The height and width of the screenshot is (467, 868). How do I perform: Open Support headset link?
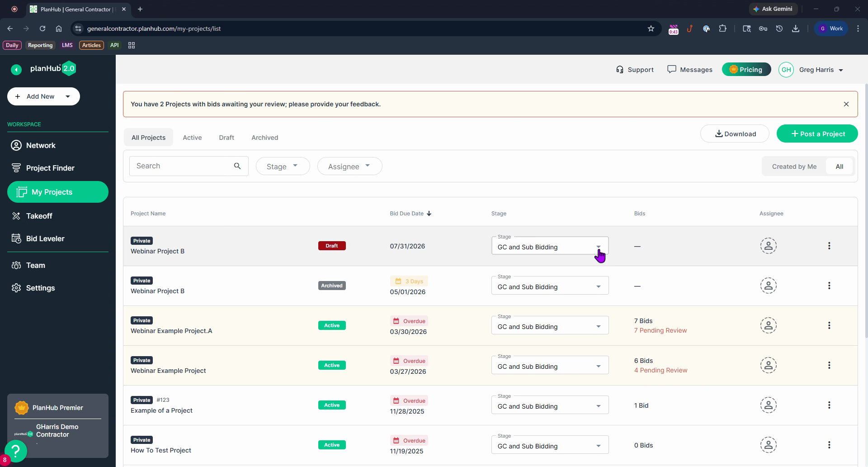[635, 70]
